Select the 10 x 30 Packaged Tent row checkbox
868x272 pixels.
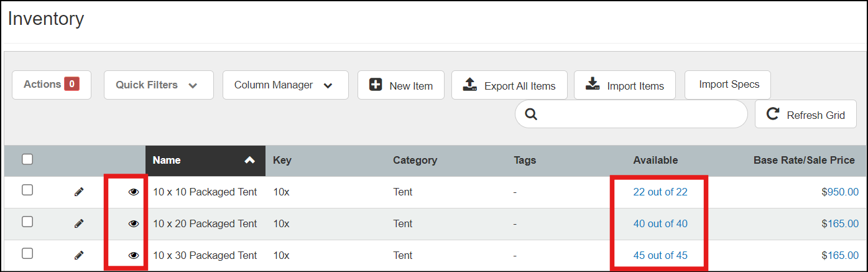click(27, 253)
